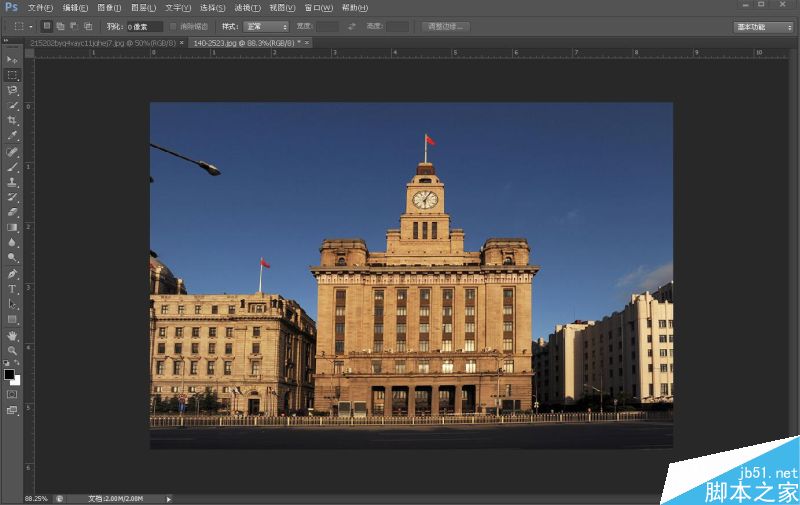Toggle the anti-alias checkbox

point(173,27)
